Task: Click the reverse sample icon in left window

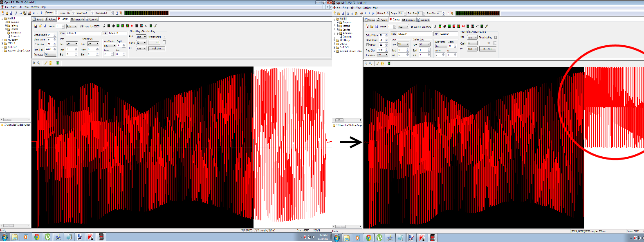Action: coord(132,26)
